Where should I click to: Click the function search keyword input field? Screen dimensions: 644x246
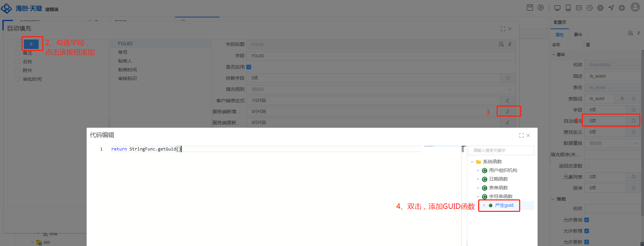tap(501, 150)
